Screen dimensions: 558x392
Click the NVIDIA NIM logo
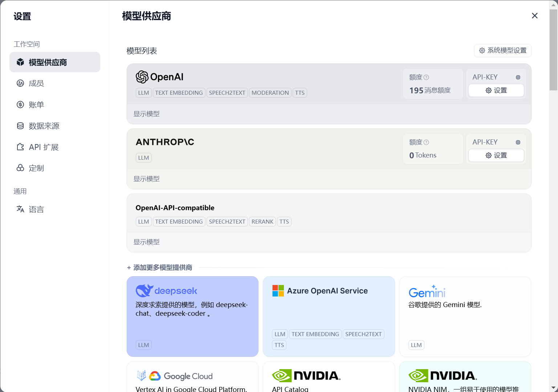[443, 376]
